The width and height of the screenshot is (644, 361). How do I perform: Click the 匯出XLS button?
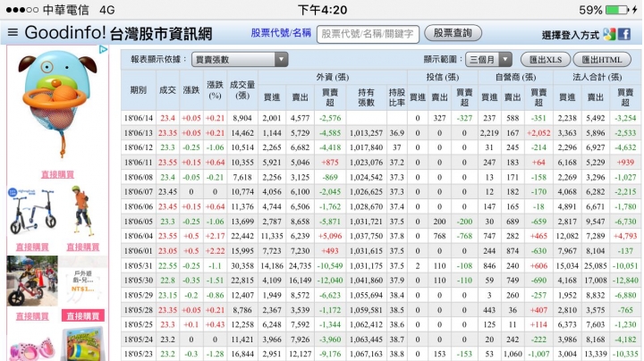545,60
